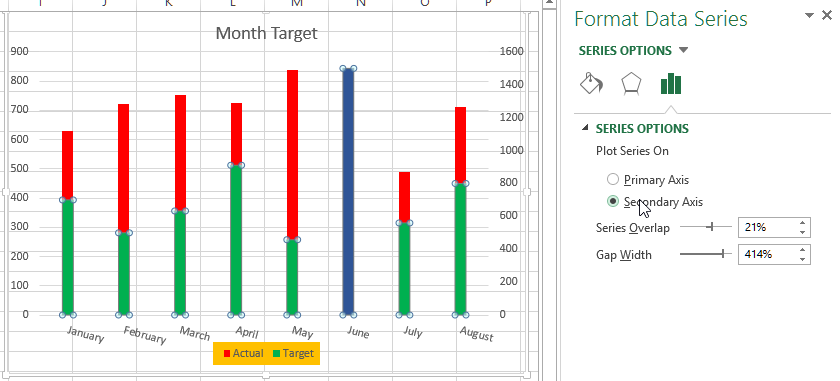
Task: Click the blue June bar
Action: tap(348, 191)
